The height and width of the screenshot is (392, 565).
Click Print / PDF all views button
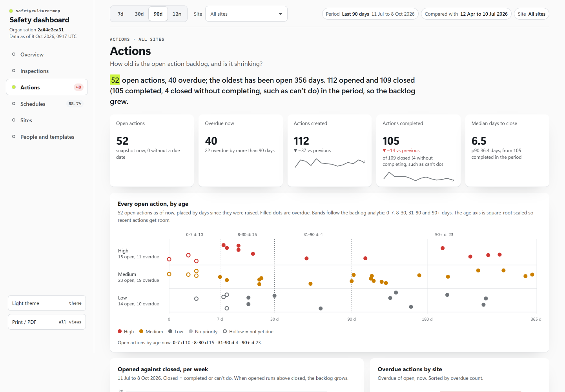pyautogui.click(x=47, y=322)
